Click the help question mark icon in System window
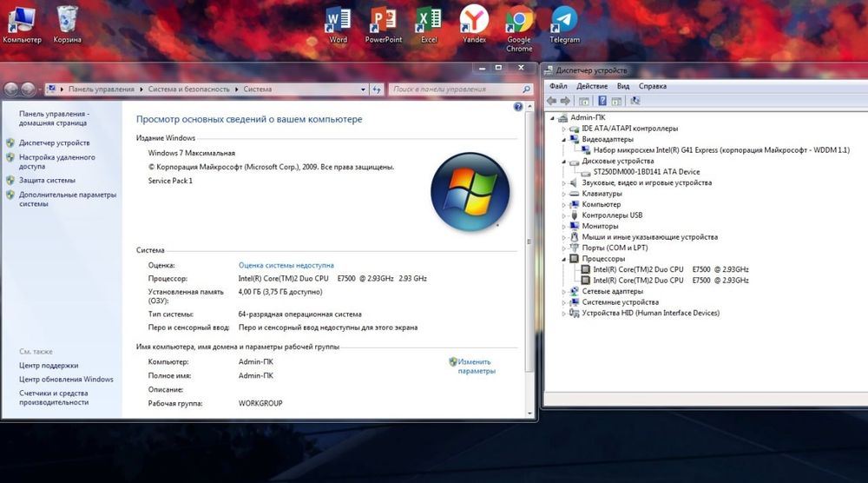Screen dimensions: 868x483 (x=518, y=106)
